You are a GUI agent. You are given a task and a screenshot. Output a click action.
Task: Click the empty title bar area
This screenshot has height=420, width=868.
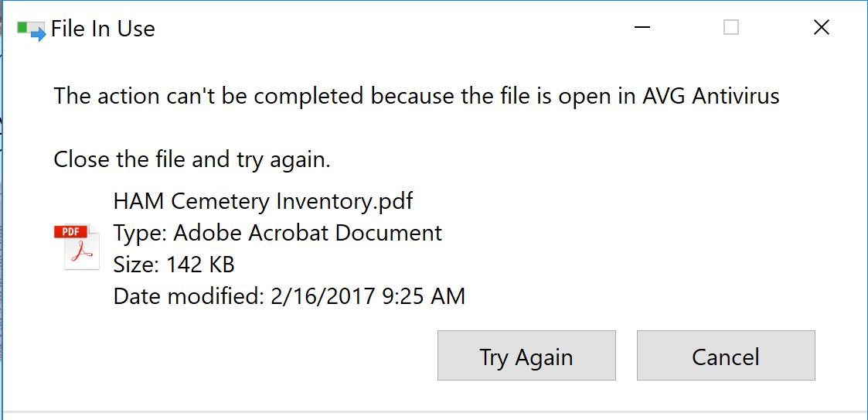coord(386,29)
